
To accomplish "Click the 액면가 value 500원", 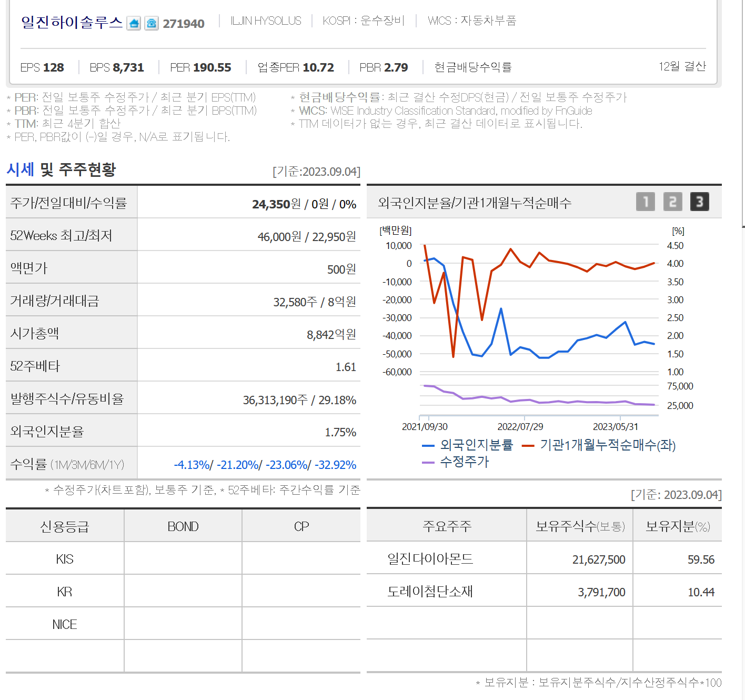I will click(x=341, y=269).
